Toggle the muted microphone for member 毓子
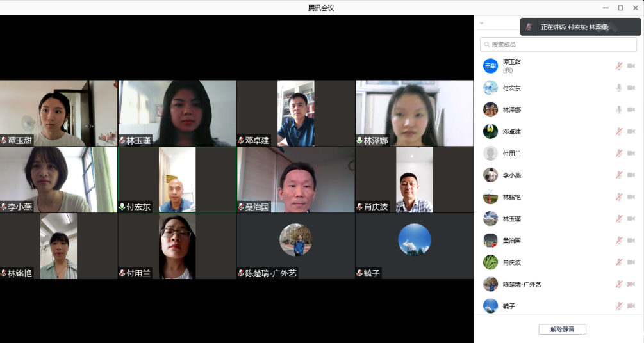Screen dimensions: 644x343 [x=619, y=306]
